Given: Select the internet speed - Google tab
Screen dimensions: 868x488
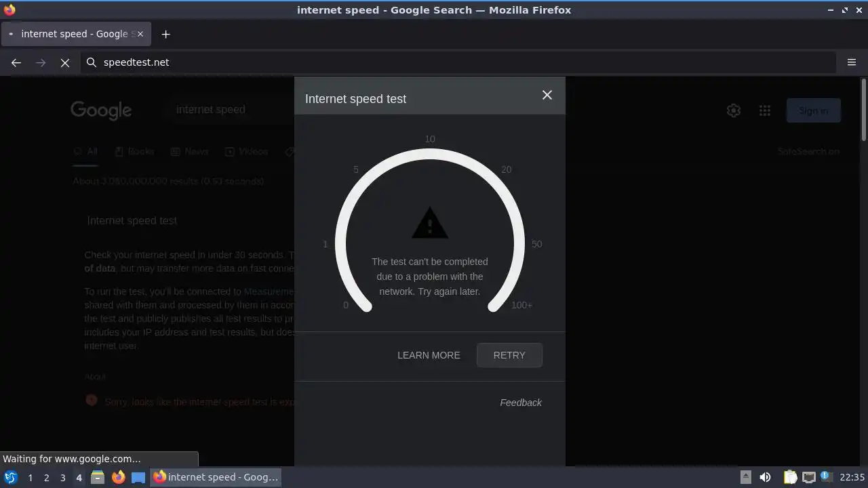Looking at the screenshot, I should tap(76, 34).
